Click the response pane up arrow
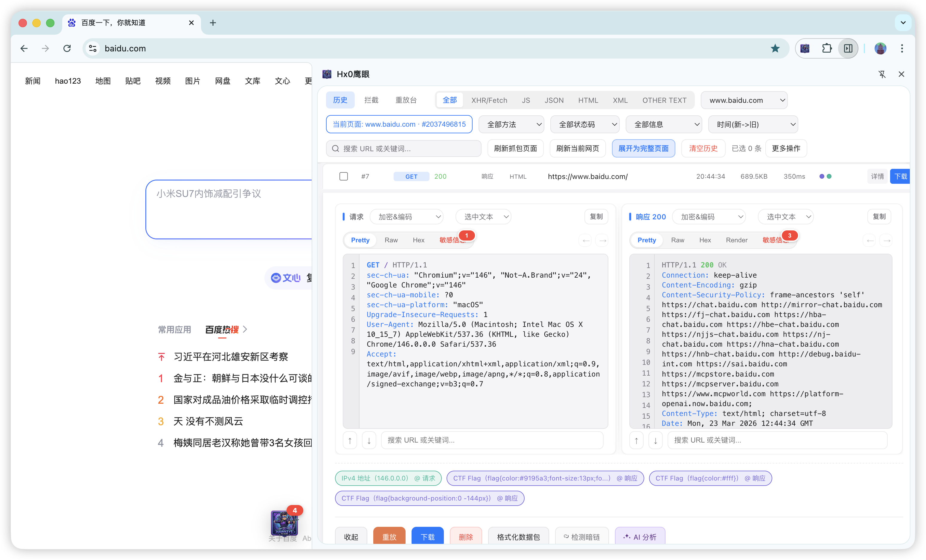The width and height of the screenshot is (926, 560). 636,440
